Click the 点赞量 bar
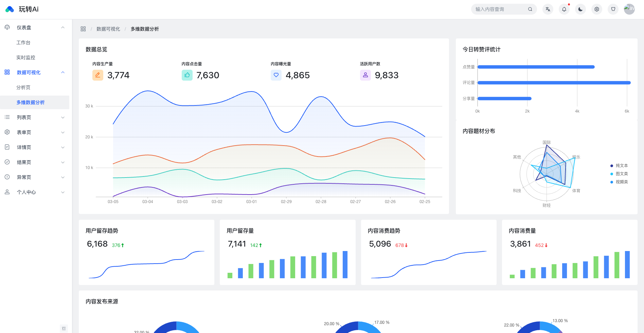Image resolution: width=644 pixels, height=333 pixels. [x=536, y=67]
